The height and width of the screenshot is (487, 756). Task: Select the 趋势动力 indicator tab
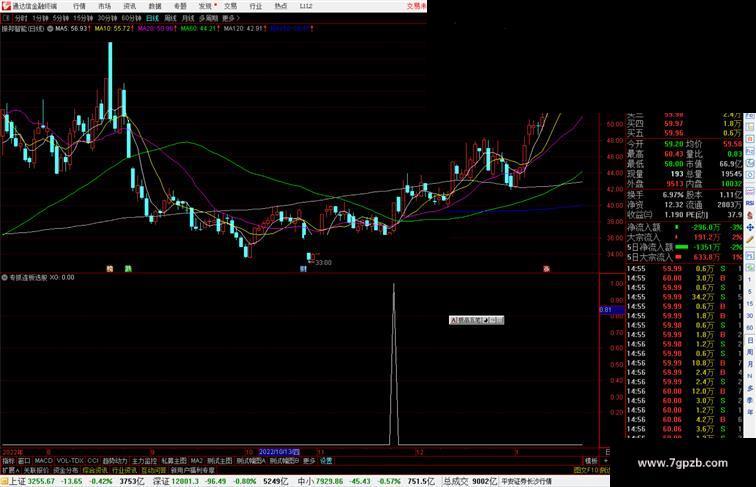click(115, 461)
